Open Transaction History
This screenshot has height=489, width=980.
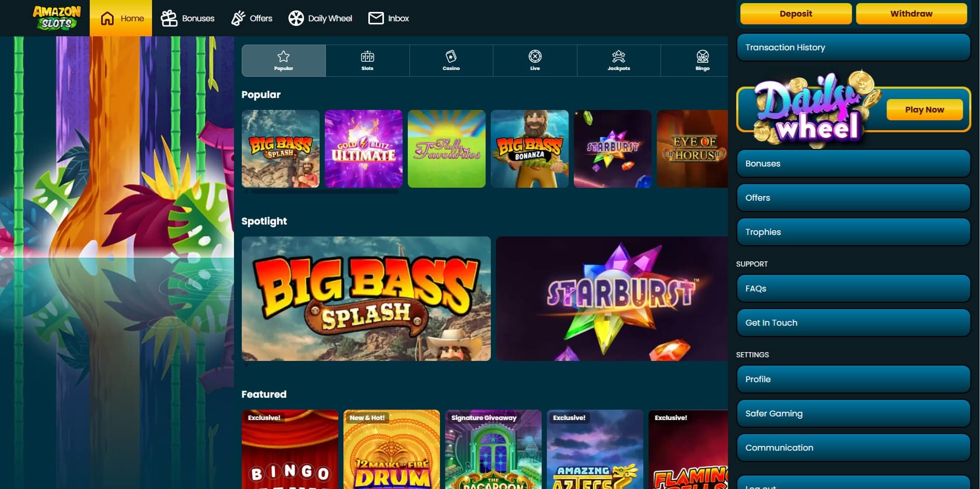tap(852, 47)
